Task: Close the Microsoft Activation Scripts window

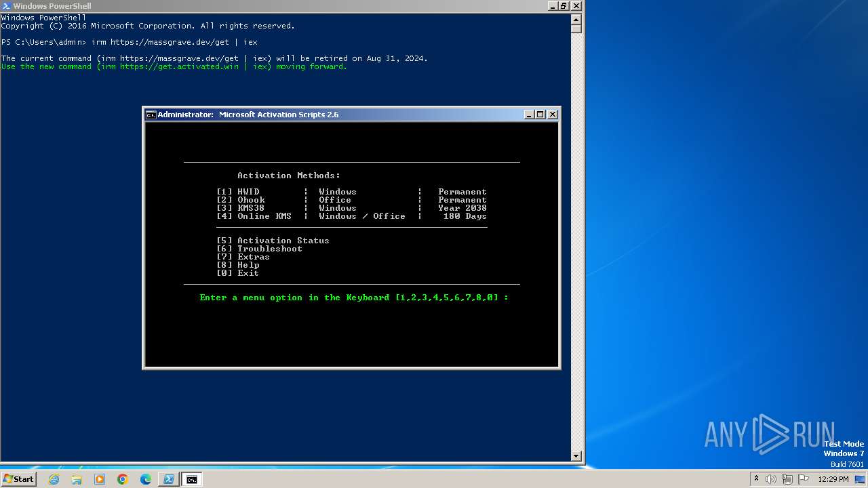Action: (x=553, y=115)
